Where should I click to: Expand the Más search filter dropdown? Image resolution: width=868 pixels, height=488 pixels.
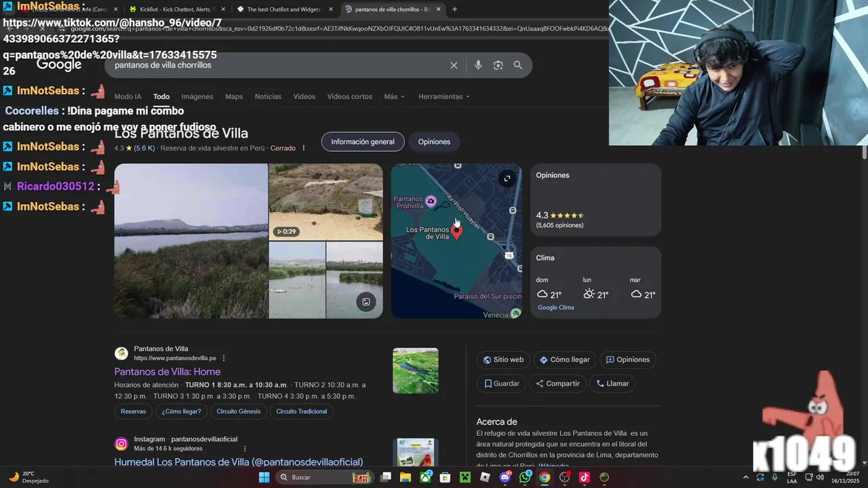click(394, 96)
